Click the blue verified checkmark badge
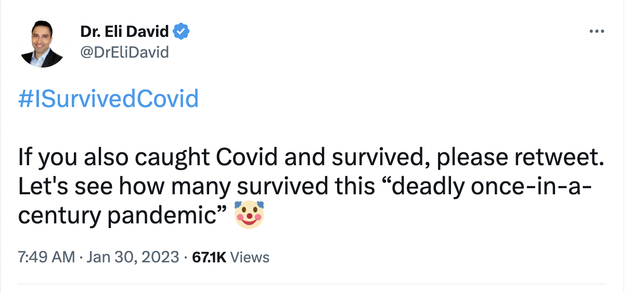The image size is (644, 293). tap(181, 32)
